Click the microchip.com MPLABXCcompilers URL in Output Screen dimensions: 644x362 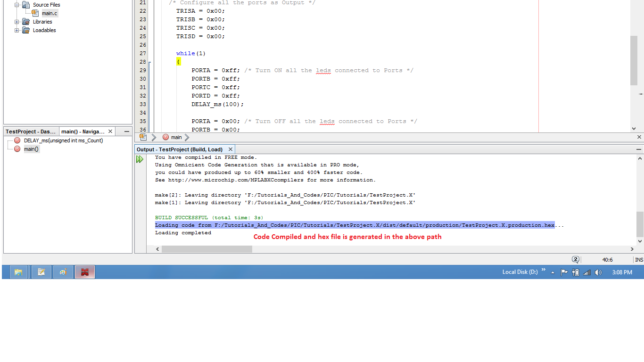[236, 180]
